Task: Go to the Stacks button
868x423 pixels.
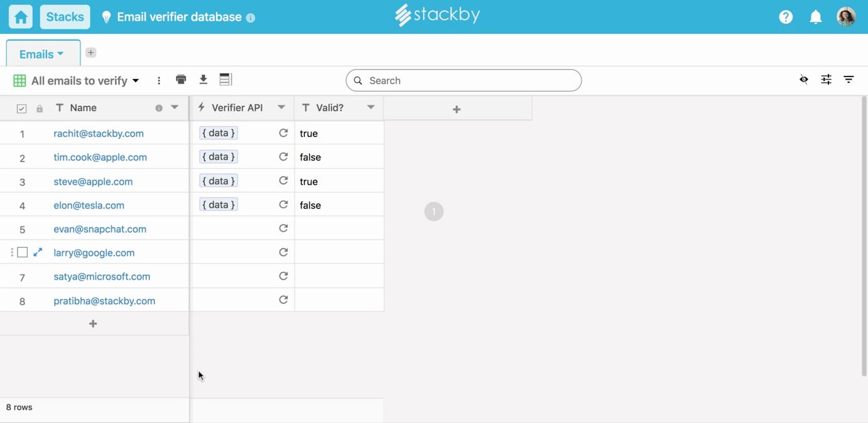Action: point(65,17)
